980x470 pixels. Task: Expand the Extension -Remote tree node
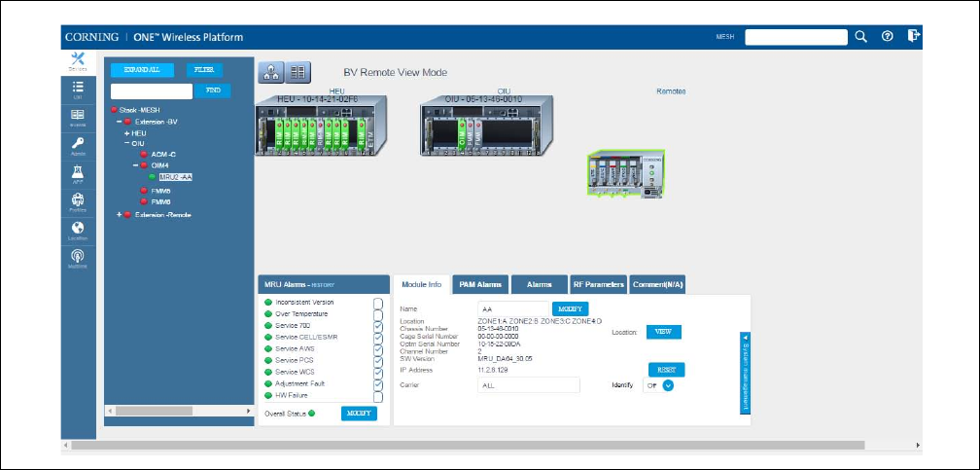click(119, 215)
